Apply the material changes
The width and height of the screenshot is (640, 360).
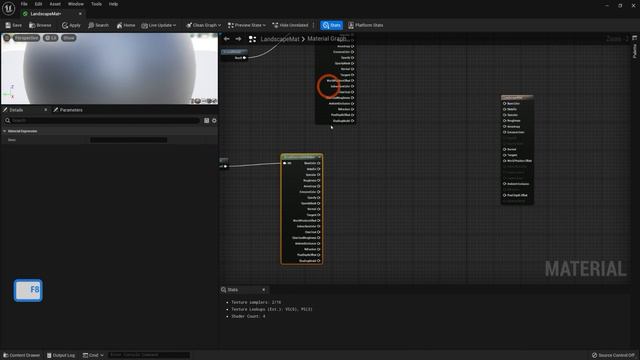(x=71, y=25)
